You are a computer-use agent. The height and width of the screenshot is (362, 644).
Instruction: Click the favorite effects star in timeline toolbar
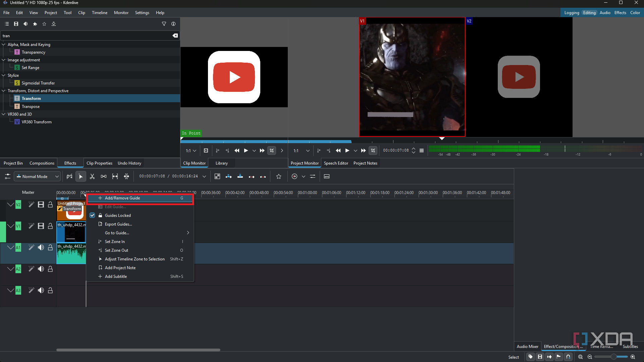279,176
